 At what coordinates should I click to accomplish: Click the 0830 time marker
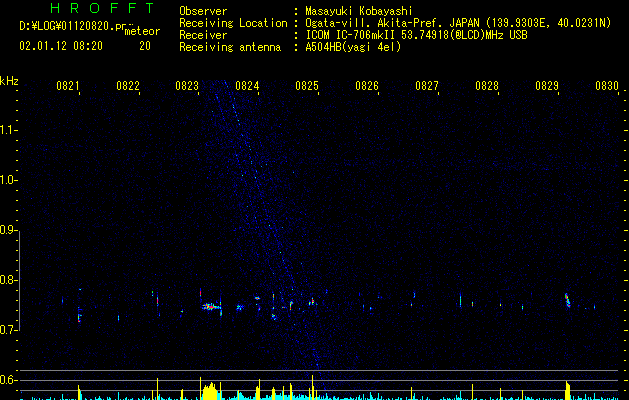coord(607,86)
